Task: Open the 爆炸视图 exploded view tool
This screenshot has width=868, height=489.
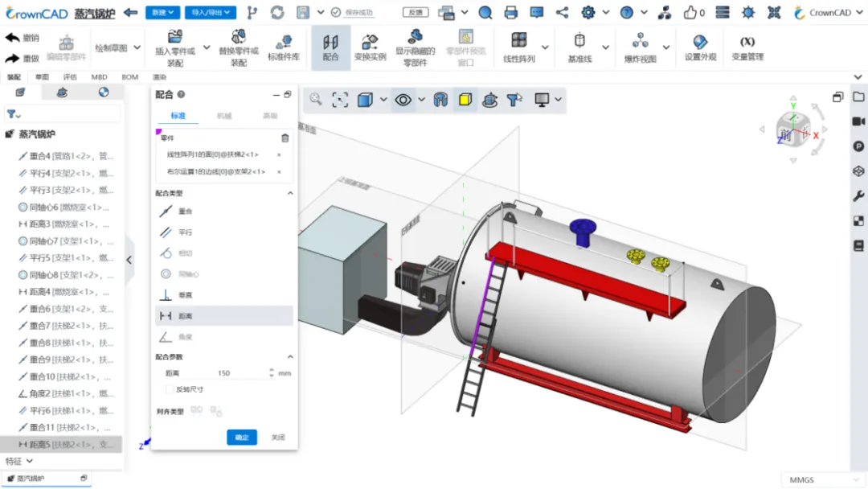Action: pyautogui.click(x=640, y=47)
